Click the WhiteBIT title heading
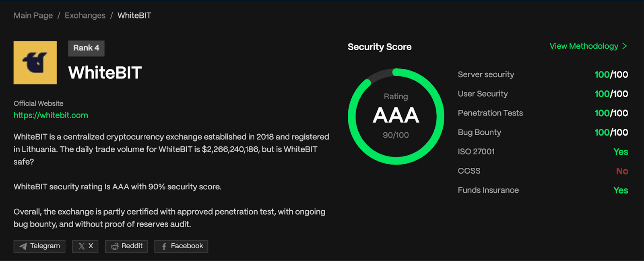The height and width of the screenshot is (261, 644). [105, 73]
